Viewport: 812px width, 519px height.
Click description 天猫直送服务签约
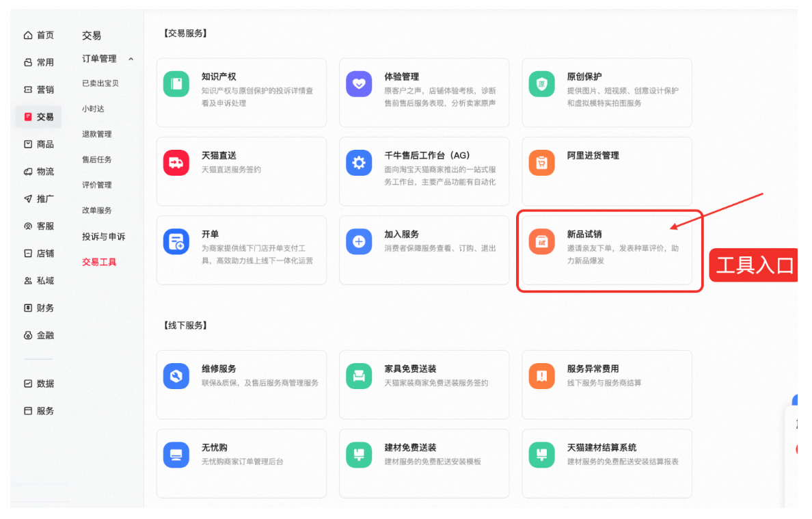click(x=231, y=170)
